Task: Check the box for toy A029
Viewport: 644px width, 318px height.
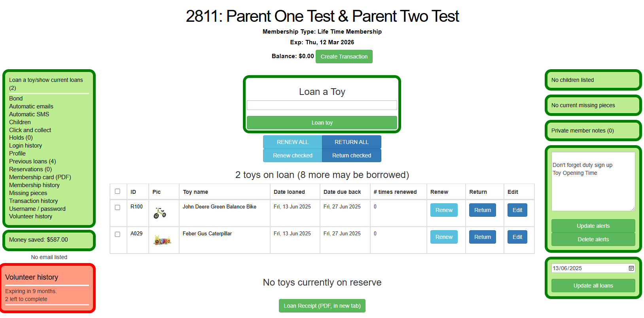Action: [117, 234]
